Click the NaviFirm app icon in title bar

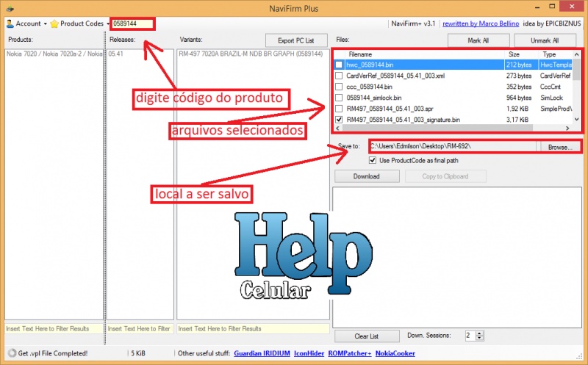click(x=10, y=8)
